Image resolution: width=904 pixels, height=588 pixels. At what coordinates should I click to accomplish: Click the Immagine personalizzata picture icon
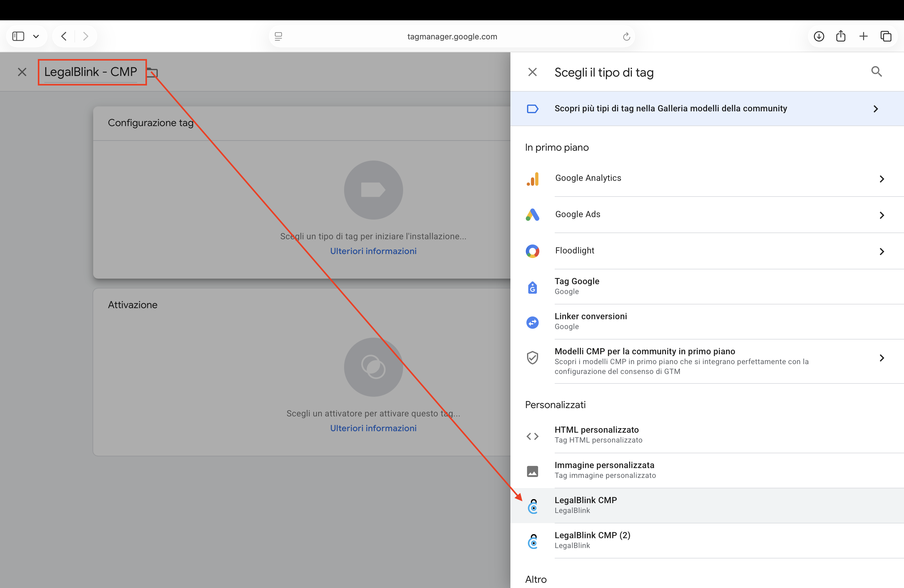click(x=533, y=471)
